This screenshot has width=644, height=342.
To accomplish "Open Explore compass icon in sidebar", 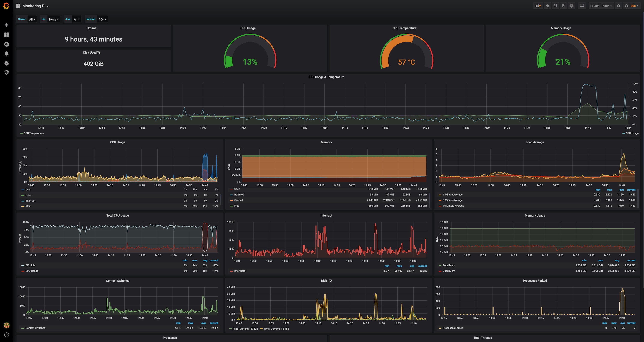I will [7, 44].
